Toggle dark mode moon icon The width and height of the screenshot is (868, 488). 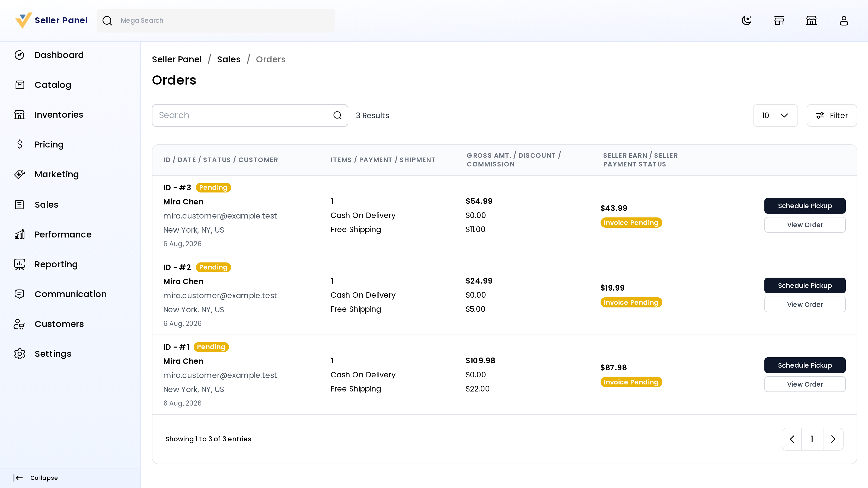[746, 21]
